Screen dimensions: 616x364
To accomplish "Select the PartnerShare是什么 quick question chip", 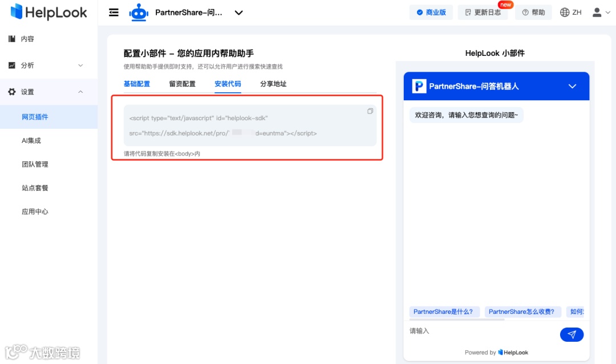I will 444,312.
